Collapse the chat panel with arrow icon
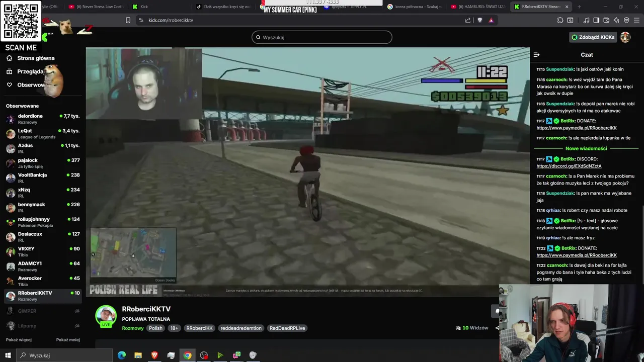This screenshot has height=362, width=644. point(536,55)
